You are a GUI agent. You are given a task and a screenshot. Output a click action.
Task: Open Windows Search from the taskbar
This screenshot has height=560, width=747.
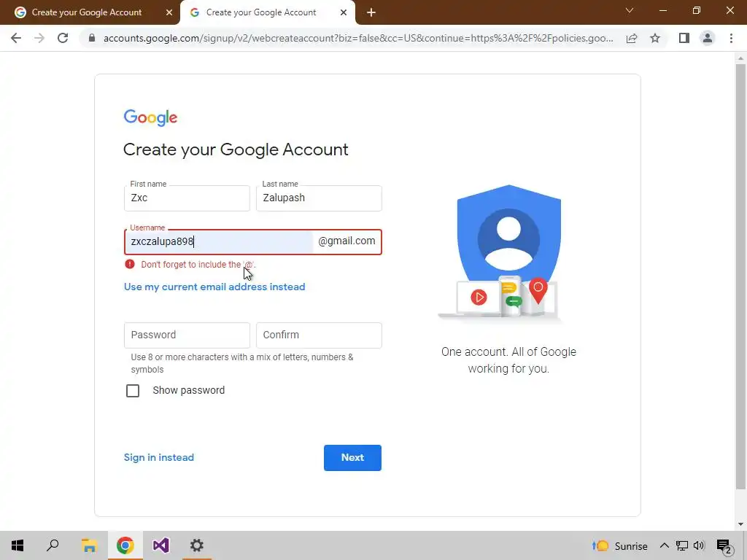(x=53, y=545)
